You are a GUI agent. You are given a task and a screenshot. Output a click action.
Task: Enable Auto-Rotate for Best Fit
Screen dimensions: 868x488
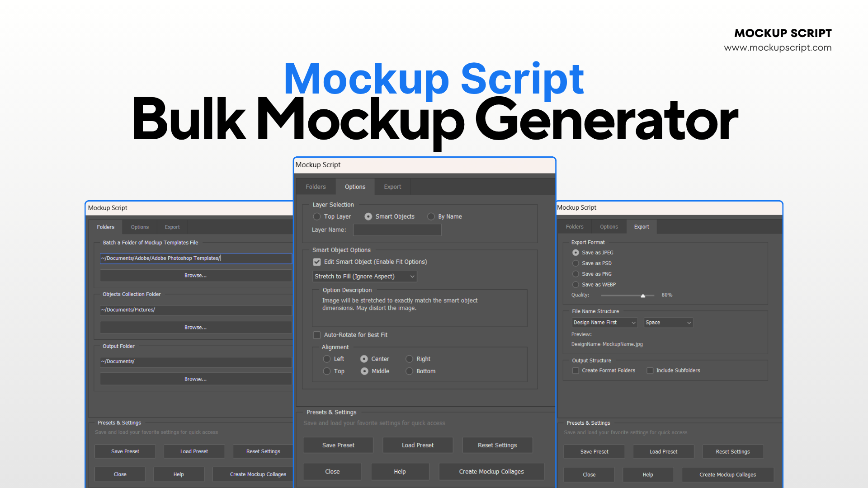pos(317,335)
